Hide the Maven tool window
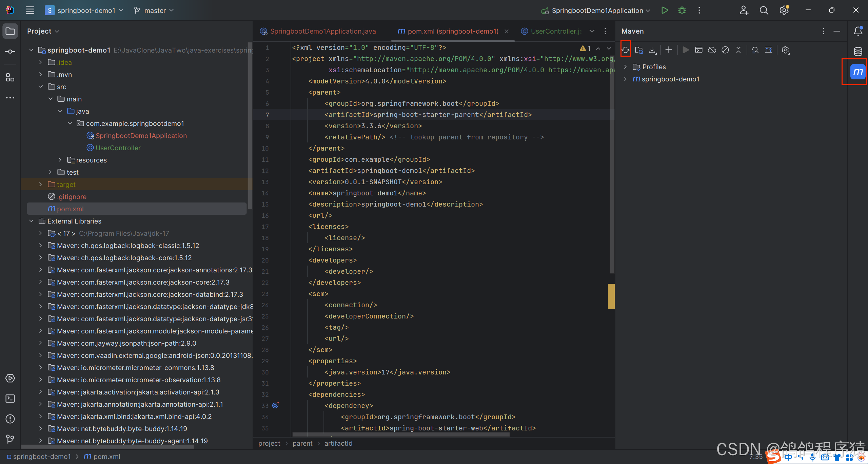Viewport: 868px width, 464px height. 837,31
